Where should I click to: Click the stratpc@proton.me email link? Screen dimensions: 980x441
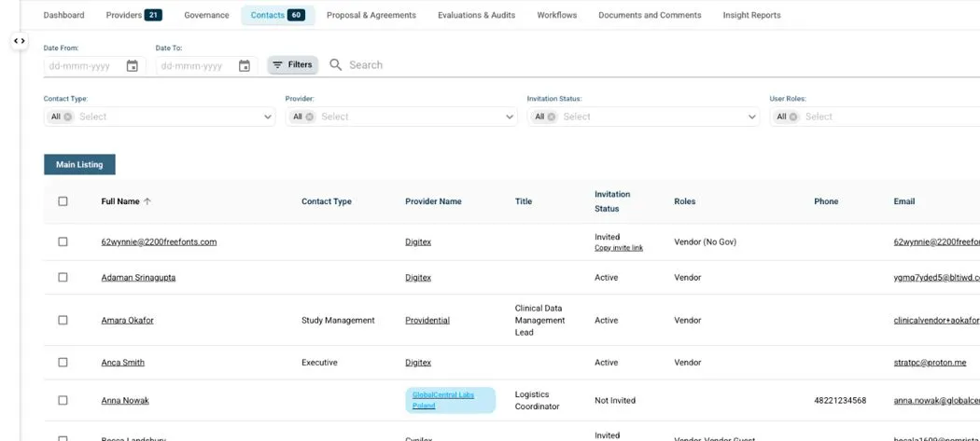click(930, 363)
